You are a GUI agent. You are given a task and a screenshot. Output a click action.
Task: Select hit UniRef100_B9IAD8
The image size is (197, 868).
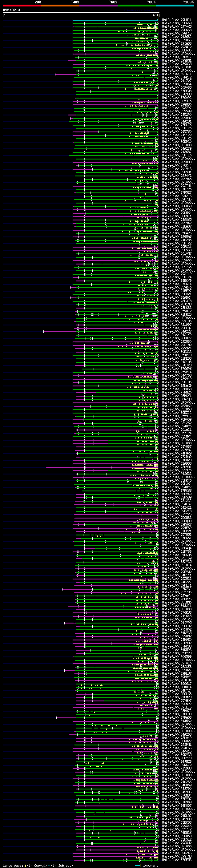177,43
